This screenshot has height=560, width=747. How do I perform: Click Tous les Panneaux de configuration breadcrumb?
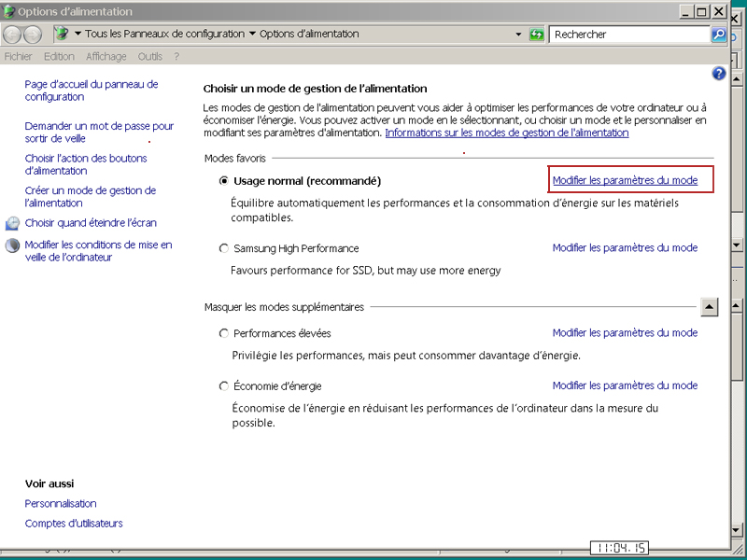pyautogui.click(x=164, y=34)
